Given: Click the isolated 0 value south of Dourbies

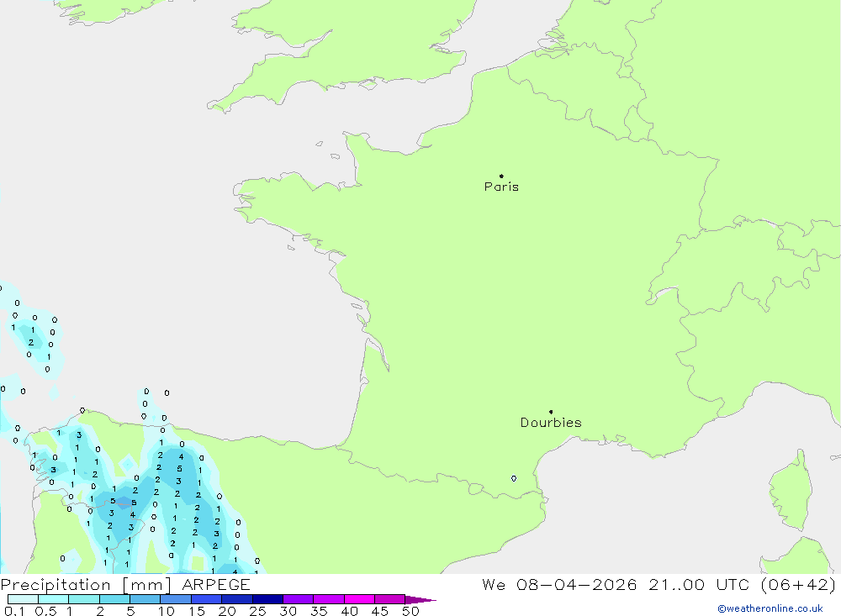Looking at the screenshot, I should tap(514, 478).
